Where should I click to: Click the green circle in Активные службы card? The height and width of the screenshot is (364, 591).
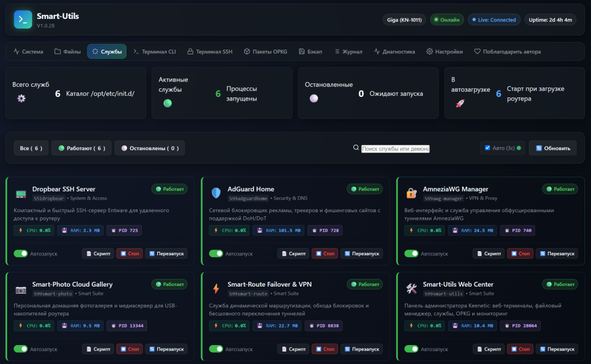coord(168,103)
